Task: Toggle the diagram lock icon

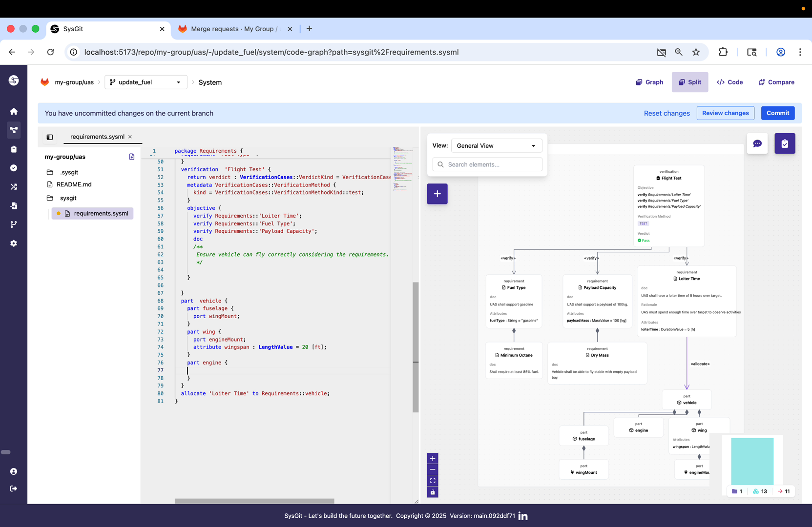Action: 432,492
